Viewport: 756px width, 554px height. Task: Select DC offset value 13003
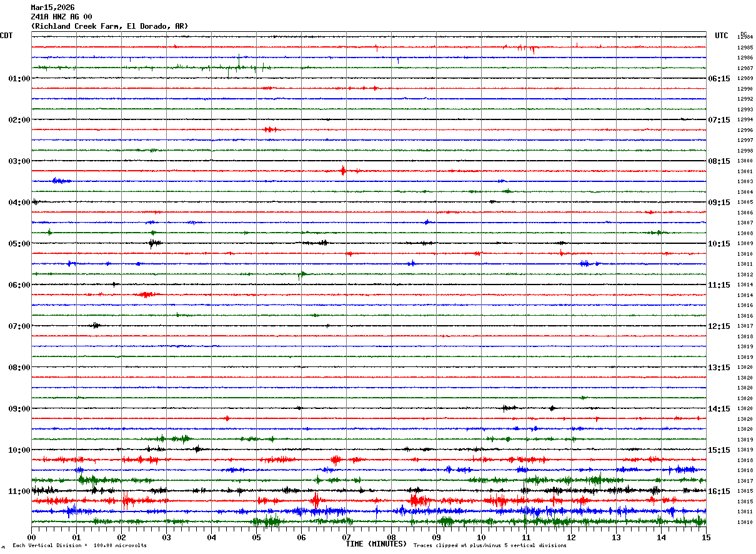point(745,182)
